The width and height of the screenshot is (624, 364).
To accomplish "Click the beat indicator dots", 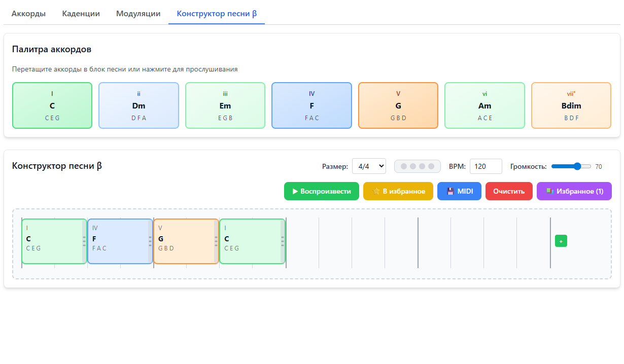I will pos(417,166).
